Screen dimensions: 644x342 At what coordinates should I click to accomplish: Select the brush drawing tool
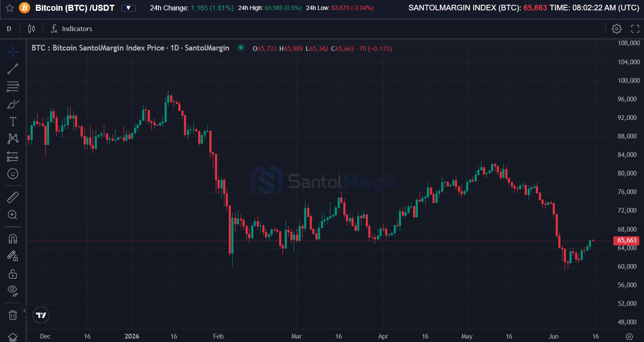(13, 104)
